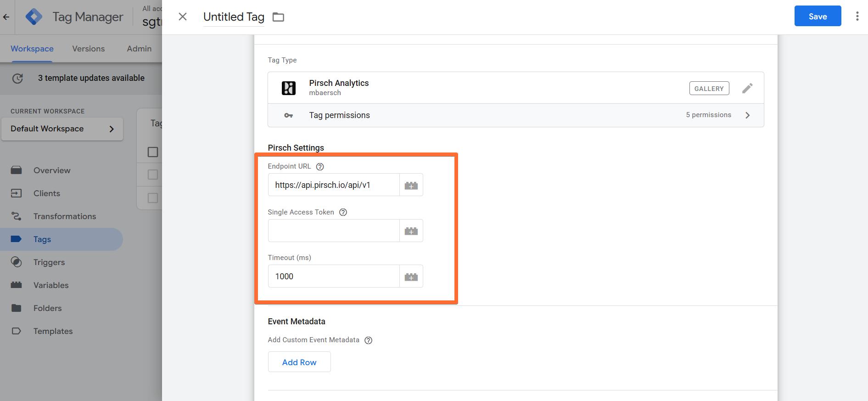Open help for Add Custom Event Metadata
The image size is (868, 401).
tap(368, 340)
